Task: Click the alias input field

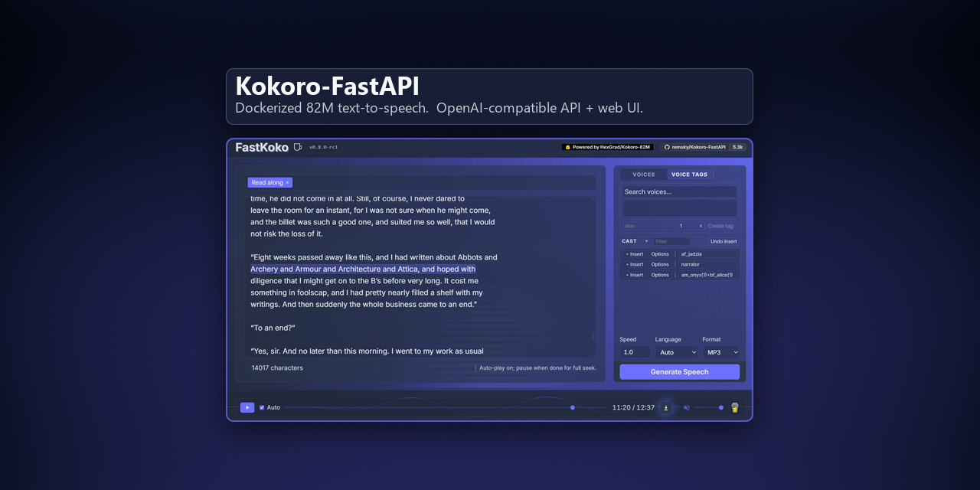Action: click(648, 226)
